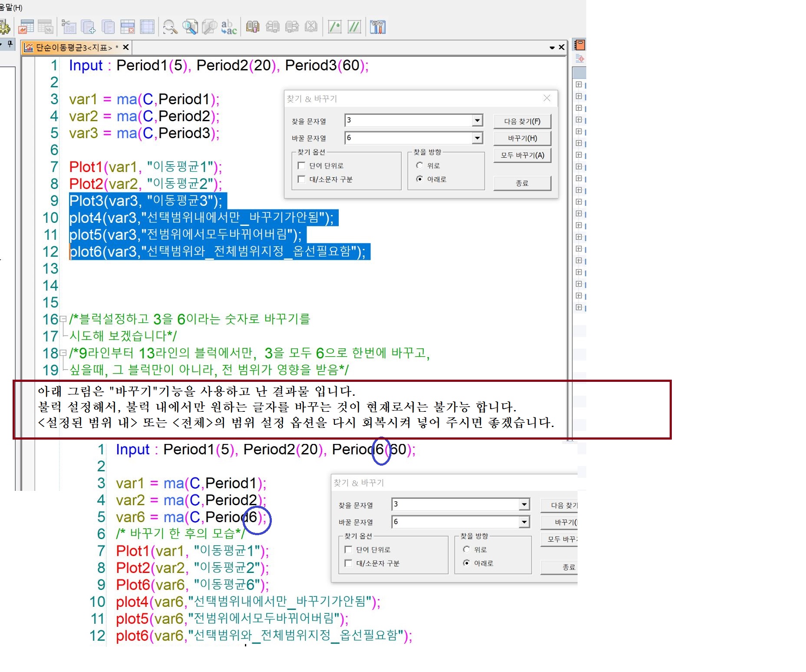806x672 pixels.
Task: Click the grid table icon in toolbar
Action: point(147,27)
